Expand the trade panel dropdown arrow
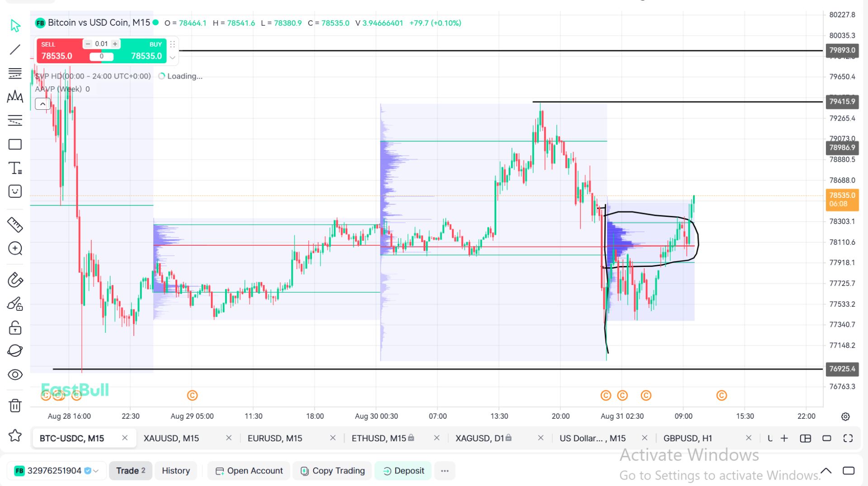868x486 pixels. [x=172, y=57]
